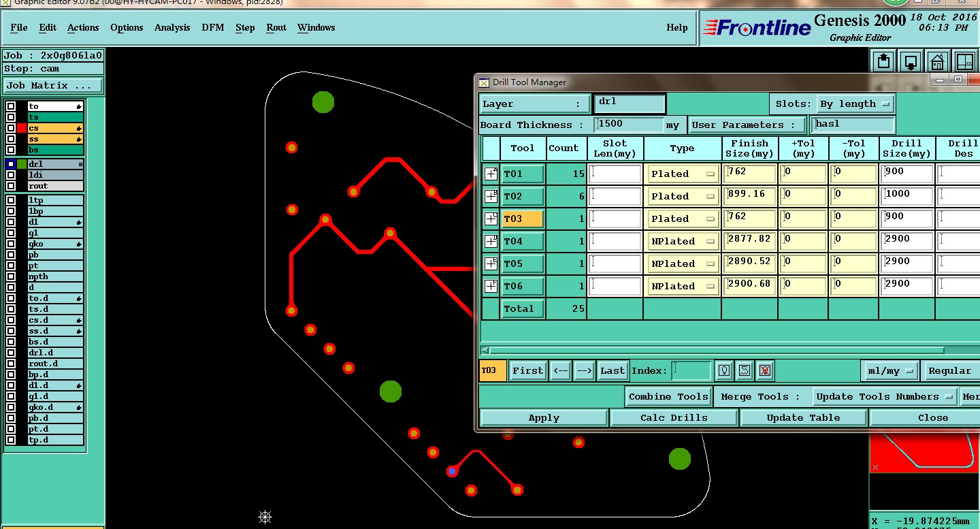Image resolution: width=980 pixels, height=529 pixels.
Task: Click the hand marker on the 'cs' layer
Action: pos(80,129)
